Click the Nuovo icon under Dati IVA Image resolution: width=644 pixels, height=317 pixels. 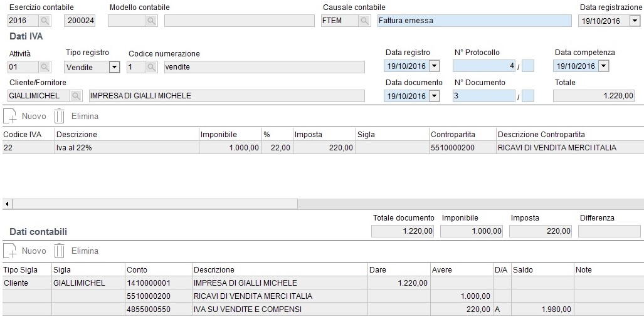[9, 117]
